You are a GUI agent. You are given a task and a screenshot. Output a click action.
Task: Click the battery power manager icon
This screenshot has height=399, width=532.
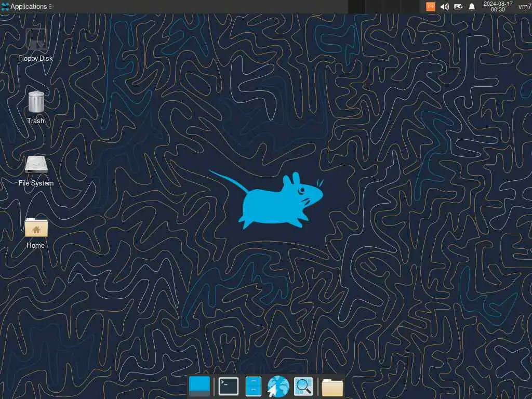(x=458, y=6)
